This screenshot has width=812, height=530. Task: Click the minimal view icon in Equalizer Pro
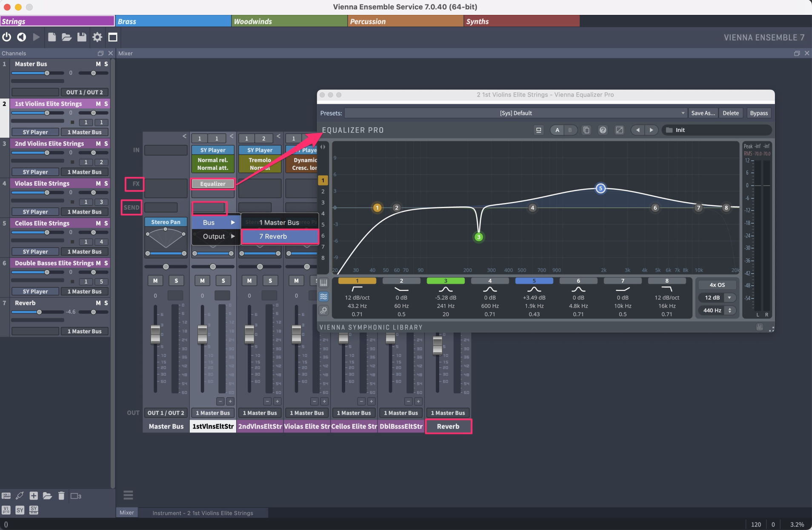pos(539,130)
